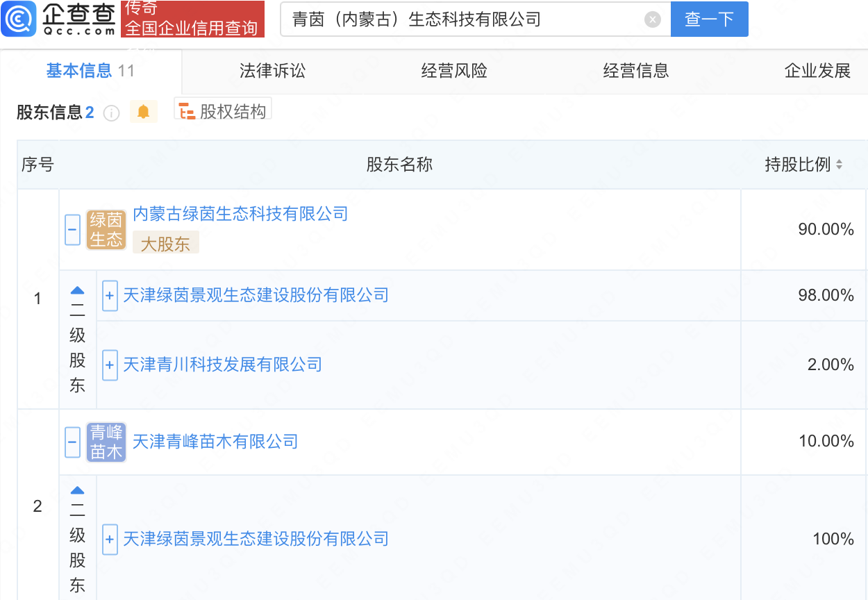This screenshot has width=868, height=600.
Task: Sort by 持股比例 column arrows
Action: (839, 165)
